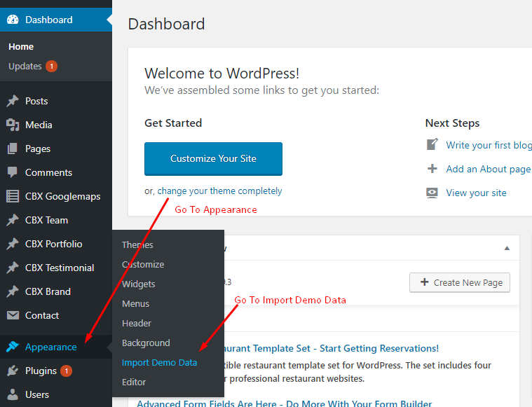Image resolution: width=532 pixels, height=407 pixels.
Task: Click the CBX Portfolio pushpin icon
Action: click(x=13, y=244)
